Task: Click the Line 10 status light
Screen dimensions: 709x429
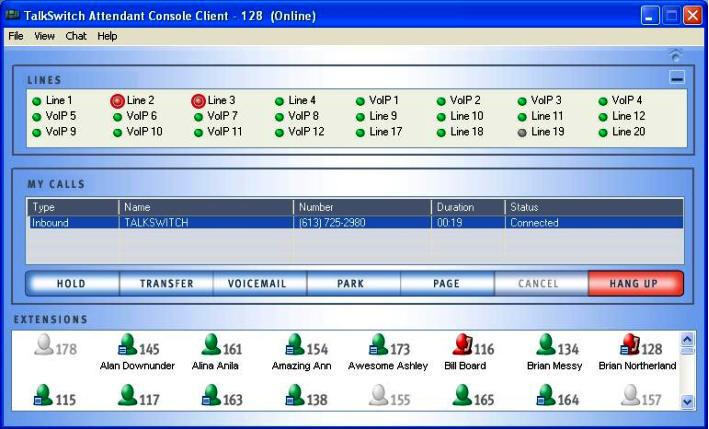Action: (441, 117)
